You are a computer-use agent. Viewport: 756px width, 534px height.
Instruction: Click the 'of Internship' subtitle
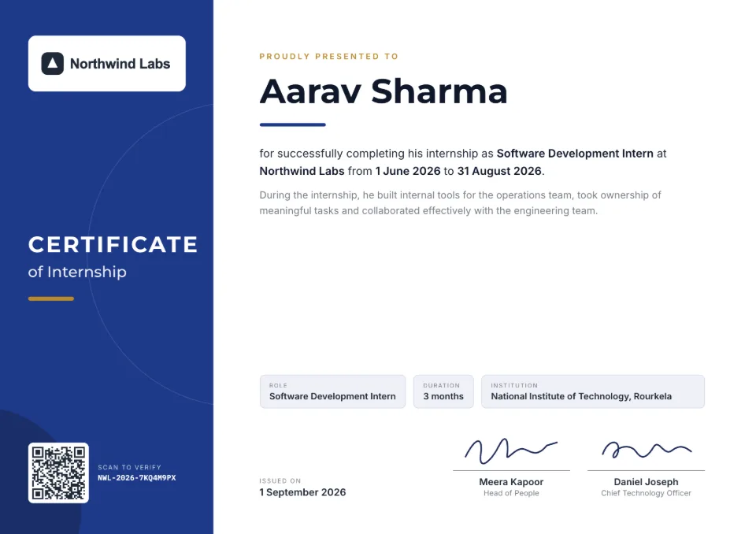tap(77, 272)
